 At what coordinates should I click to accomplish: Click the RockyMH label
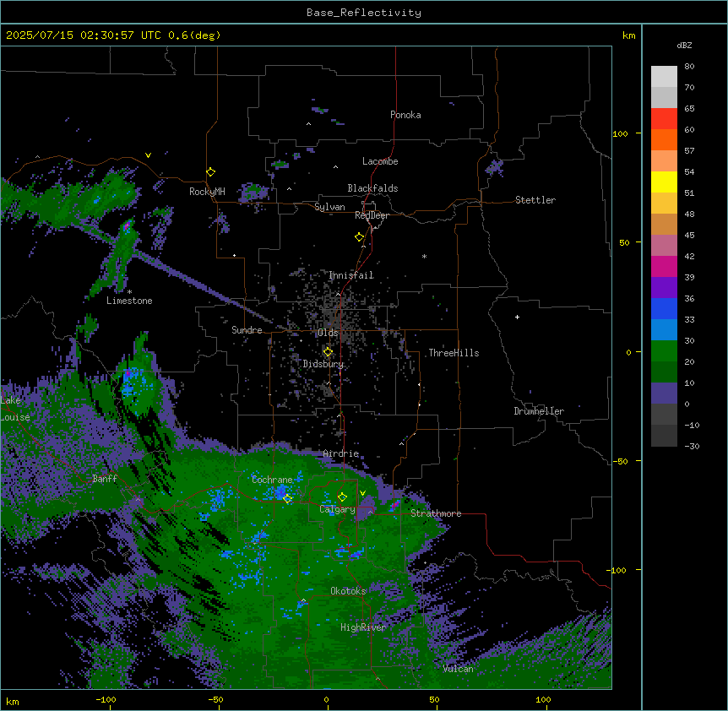pos(207,192)
